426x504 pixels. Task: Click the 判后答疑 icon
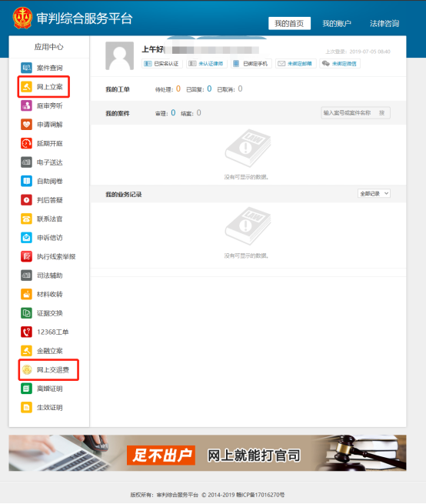[x=26, y=200]
